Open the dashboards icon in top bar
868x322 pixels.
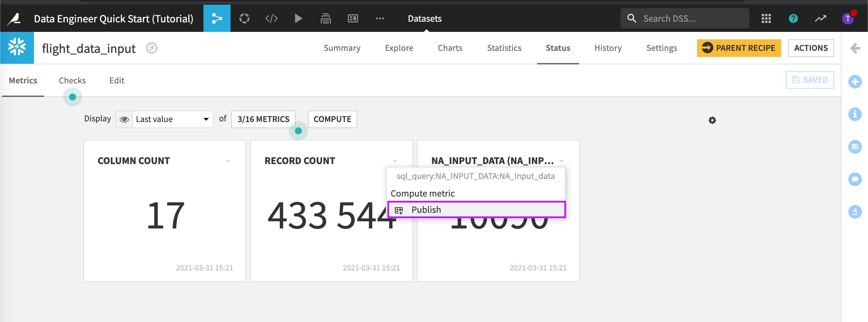pos(353,18)
